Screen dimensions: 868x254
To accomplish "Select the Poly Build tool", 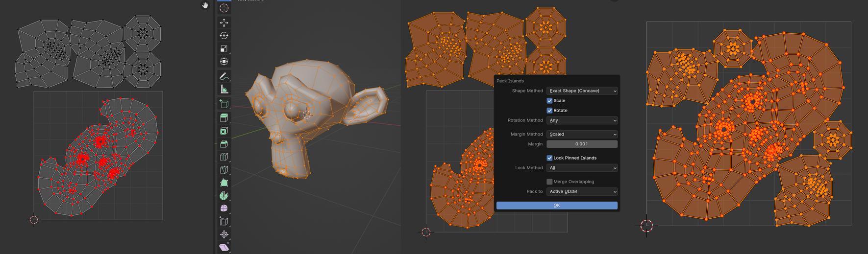I will 224,183.
